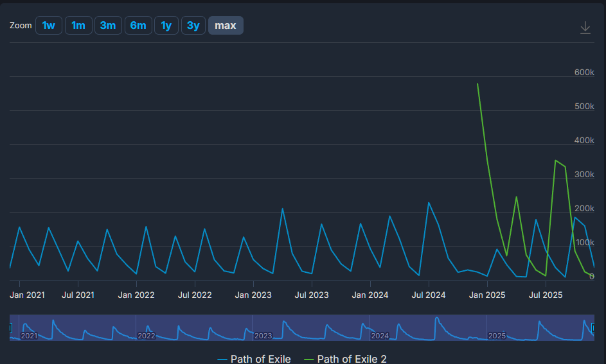Click the Jul 2025 axis label
Screen dimensions: 606x364
click(546, 295)
